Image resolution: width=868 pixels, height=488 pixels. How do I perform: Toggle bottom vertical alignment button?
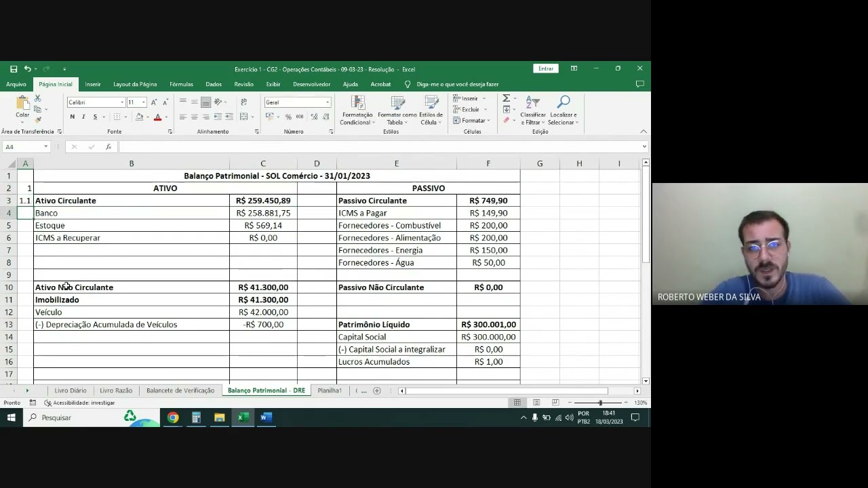[205, 102]
